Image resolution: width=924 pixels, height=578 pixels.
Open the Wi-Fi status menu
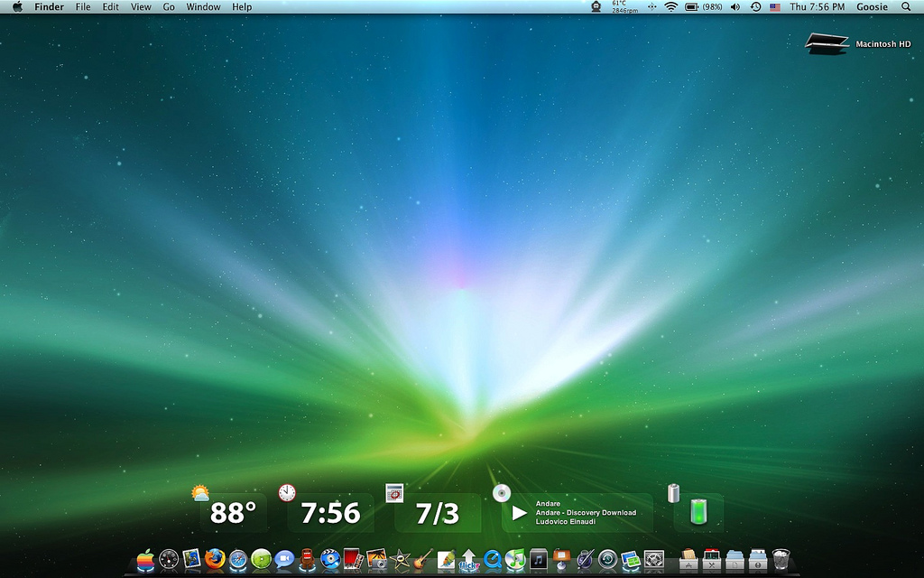[670, 7]
